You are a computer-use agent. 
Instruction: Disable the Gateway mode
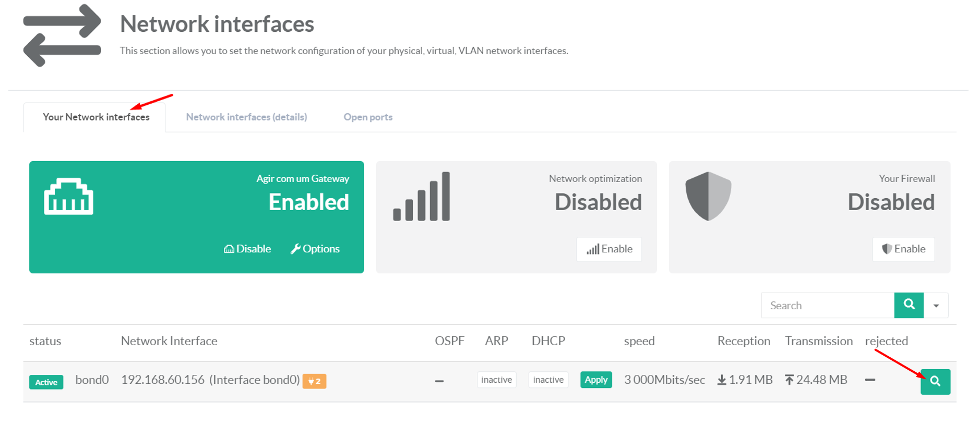coord(247,249)
